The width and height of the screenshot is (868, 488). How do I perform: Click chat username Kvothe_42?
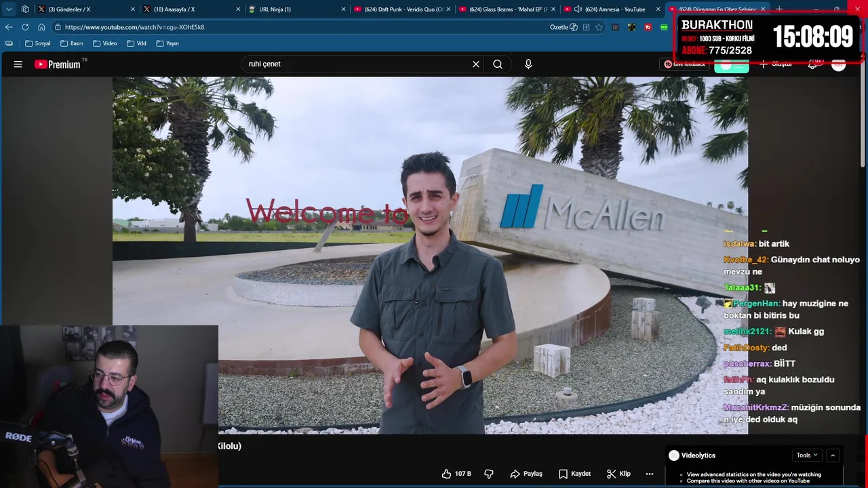(746, 260)
